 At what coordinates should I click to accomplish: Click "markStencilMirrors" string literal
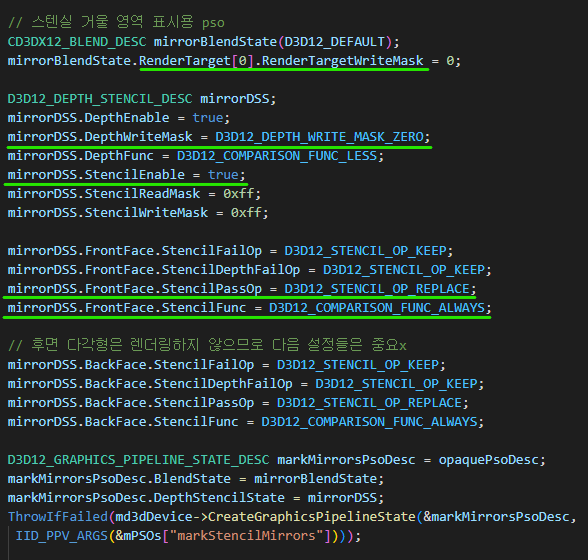point(246,536)
